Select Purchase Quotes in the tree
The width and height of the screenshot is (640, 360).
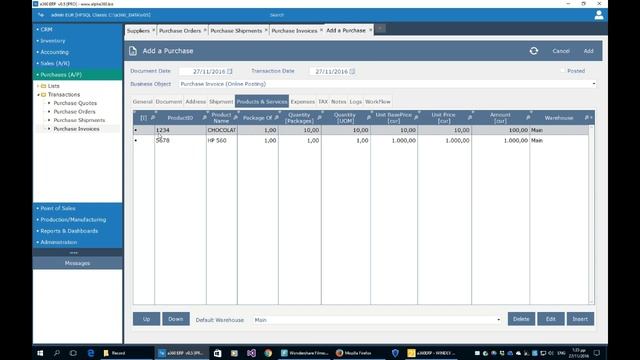point(75,103)
